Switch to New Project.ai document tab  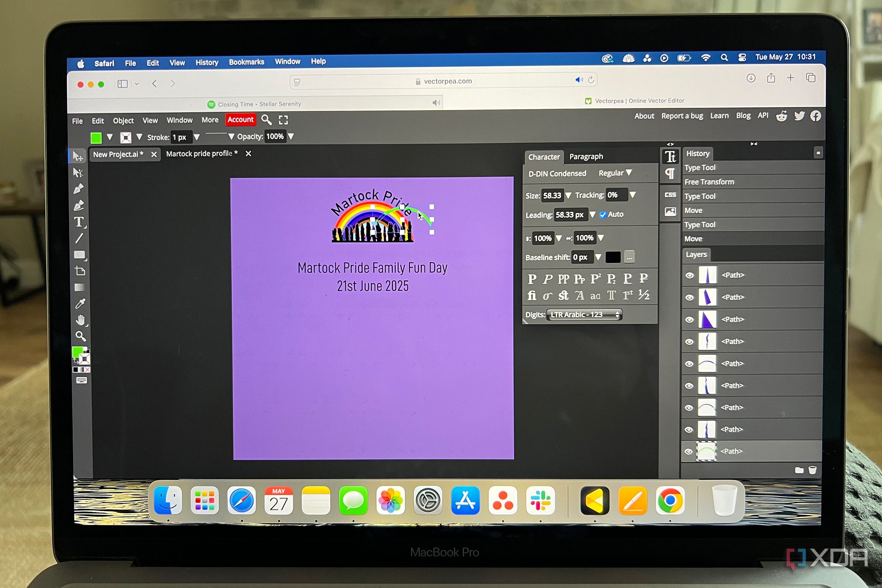click(118, 154)
